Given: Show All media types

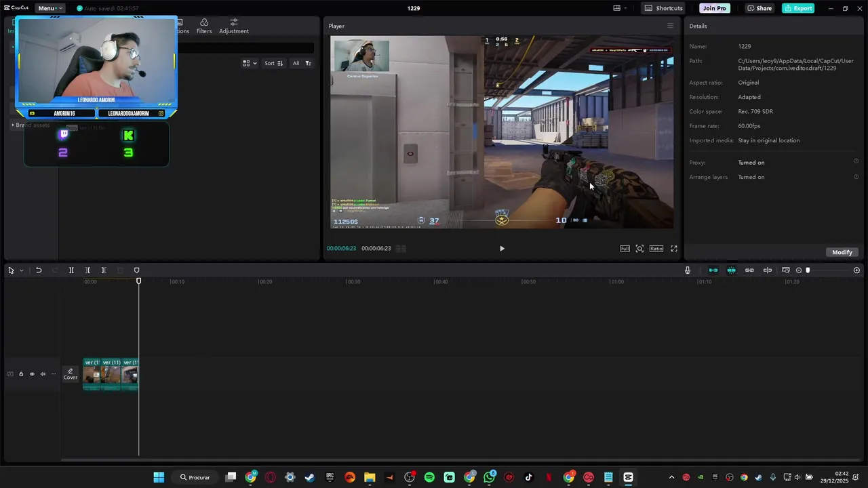Looking at the screenshot, I should click(x=296, y=63).
